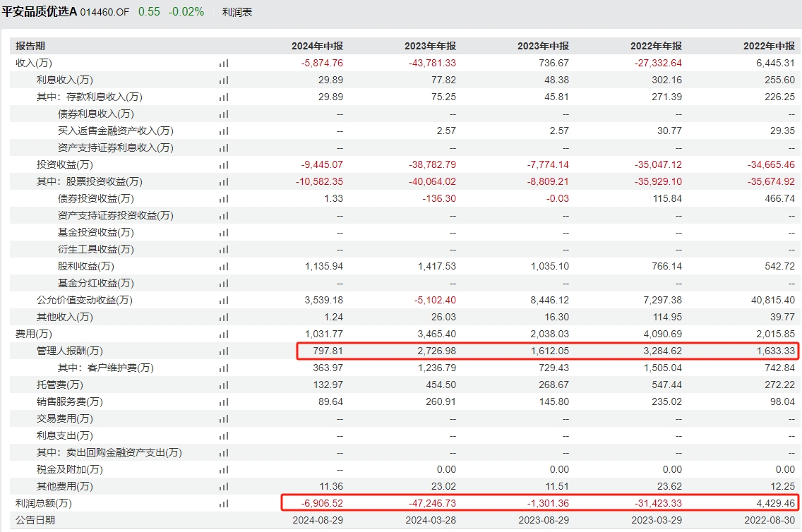Select the 利润表 tab label
The height and width of the screenshot is (532, 802).
click(x=237, y=12)
